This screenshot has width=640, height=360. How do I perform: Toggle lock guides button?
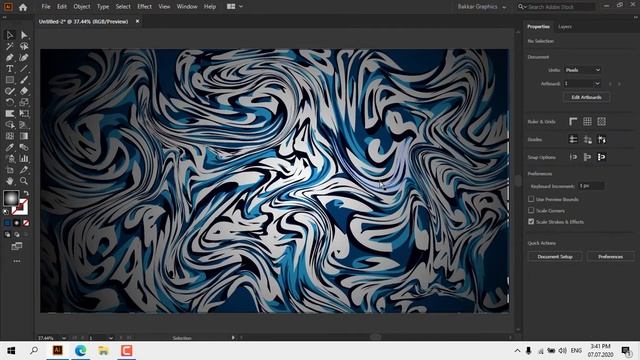pyautogui.click(x=587, y=139)
